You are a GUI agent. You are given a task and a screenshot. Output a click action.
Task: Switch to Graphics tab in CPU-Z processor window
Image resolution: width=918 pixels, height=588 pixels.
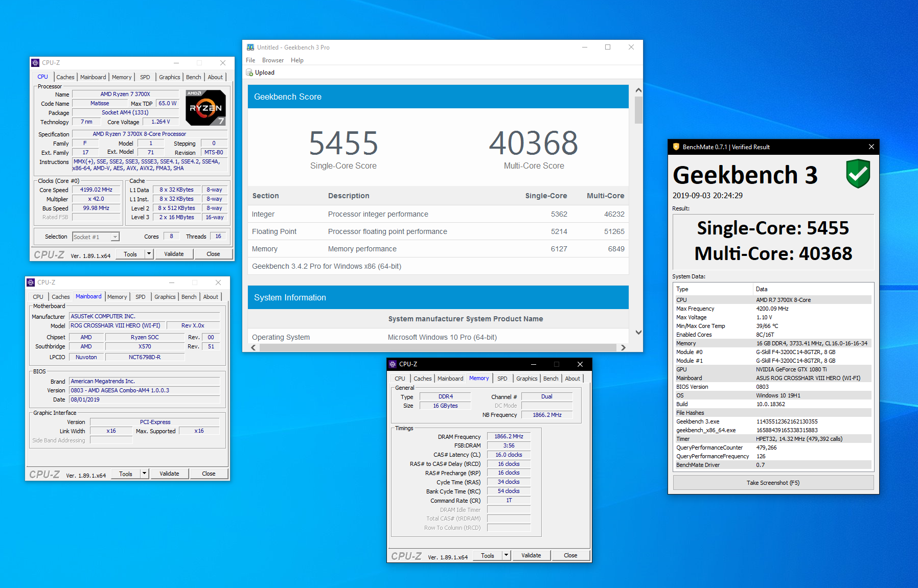[170, 77]
